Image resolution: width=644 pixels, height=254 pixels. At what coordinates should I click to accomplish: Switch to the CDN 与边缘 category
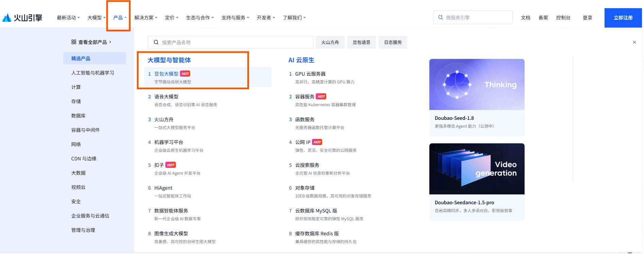tap(84, 159)
